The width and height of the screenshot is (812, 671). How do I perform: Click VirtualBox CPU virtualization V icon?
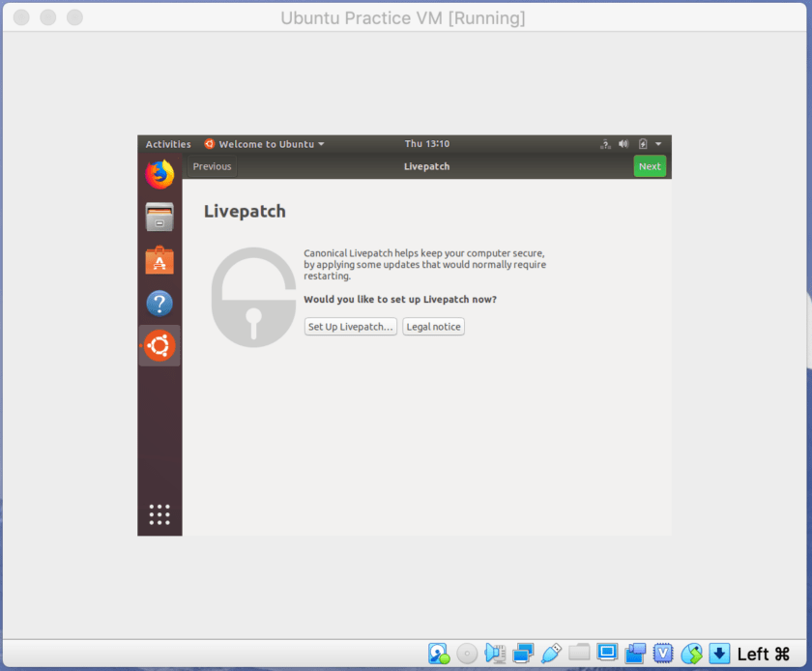pyautogui.click(x=663, y=654)
